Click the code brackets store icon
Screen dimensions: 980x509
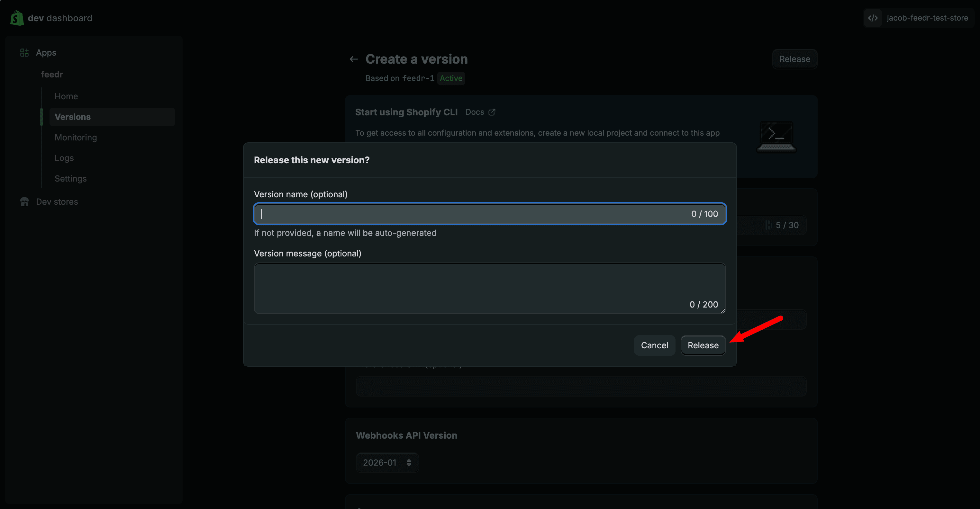pos(873,18)
